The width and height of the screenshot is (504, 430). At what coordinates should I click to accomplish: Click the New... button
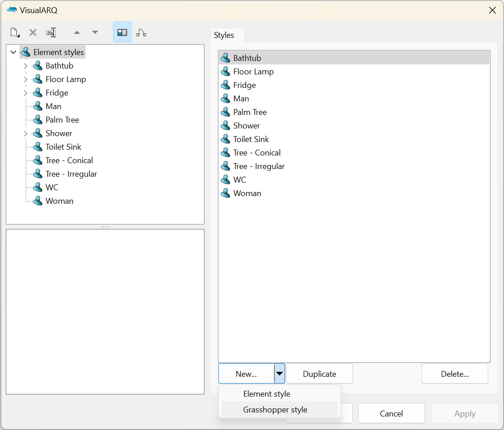(246, 374)
